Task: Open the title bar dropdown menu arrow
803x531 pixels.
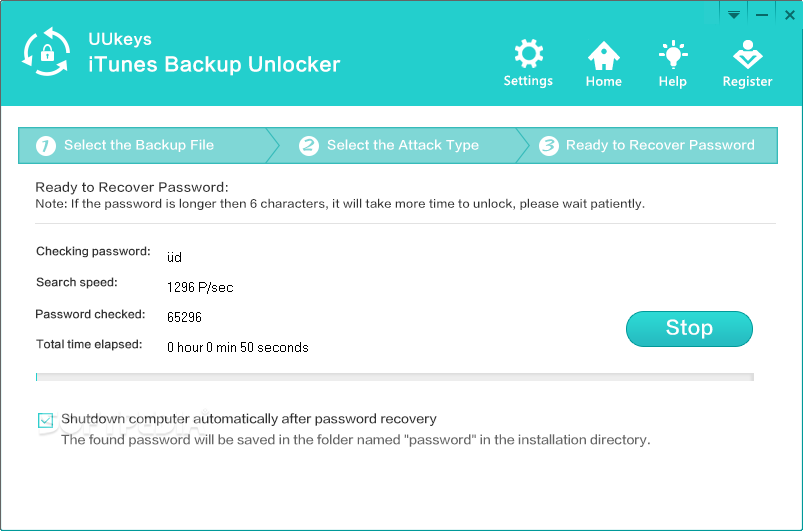Action: point(734,14)
